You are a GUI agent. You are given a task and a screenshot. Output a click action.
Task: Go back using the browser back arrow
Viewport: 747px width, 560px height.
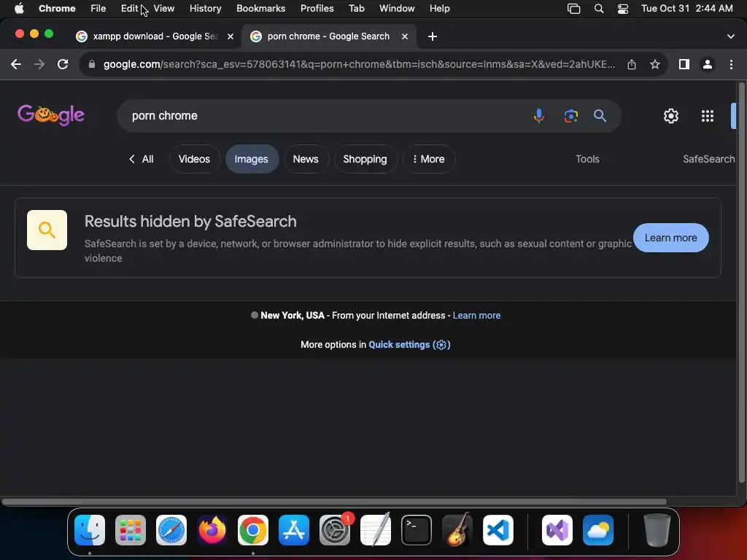tap(16, 64)
